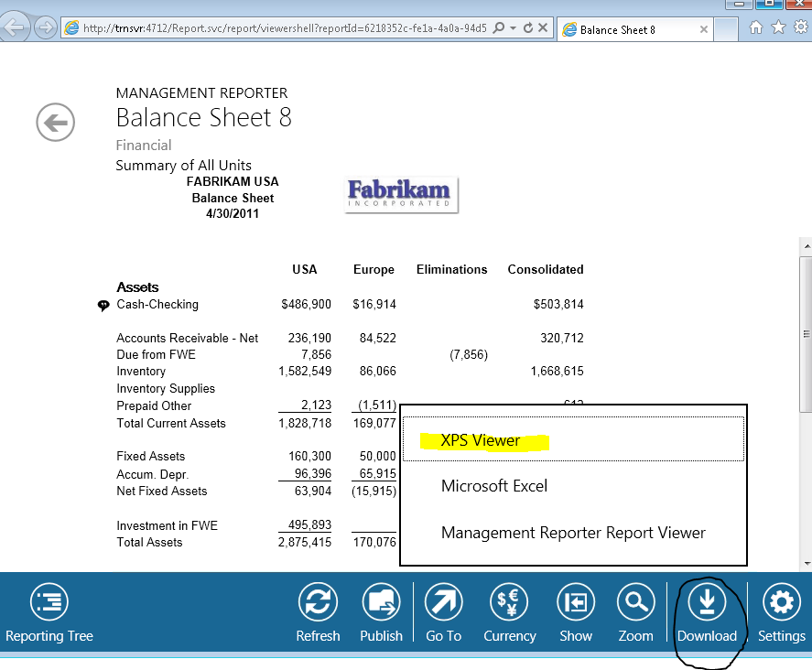
Task: Close the Balance Sheet 8 tab
Action: [x=704, y=29]
